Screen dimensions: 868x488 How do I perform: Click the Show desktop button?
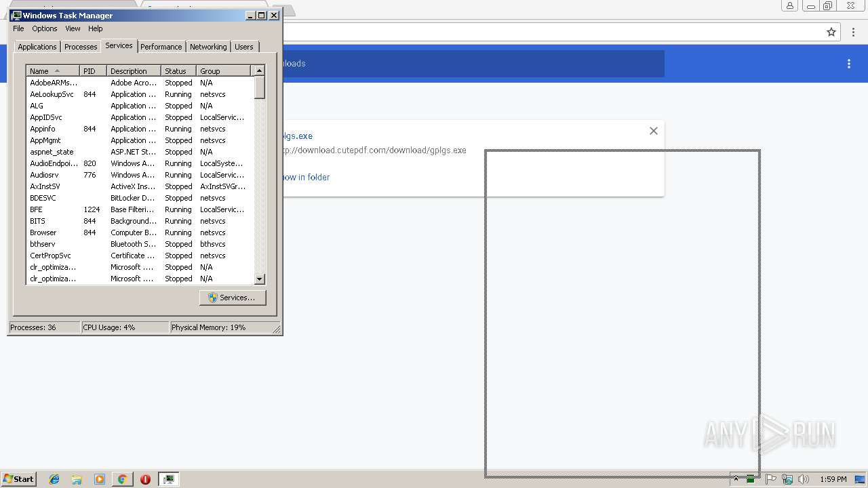(x=861, y=479)
